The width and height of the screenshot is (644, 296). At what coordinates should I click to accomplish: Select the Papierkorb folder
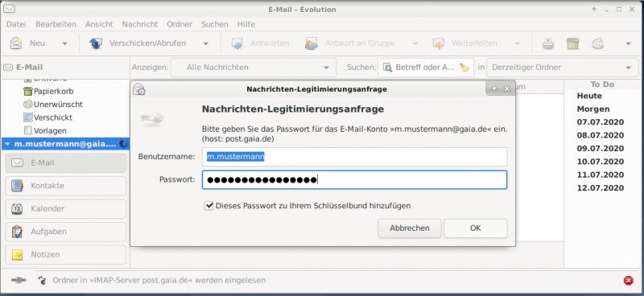tap(53, 91)
